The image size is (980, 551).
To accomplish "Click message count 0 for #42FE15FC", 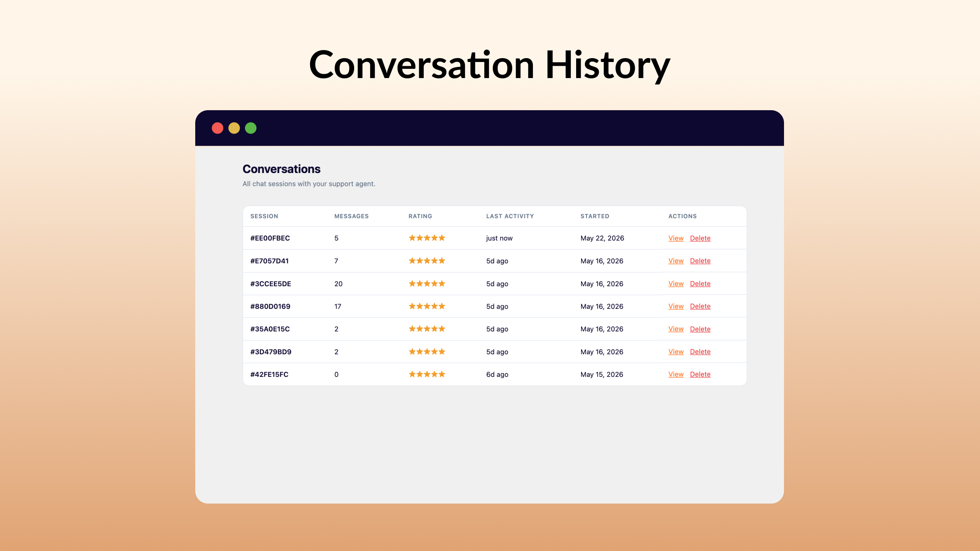I will 336,375.
